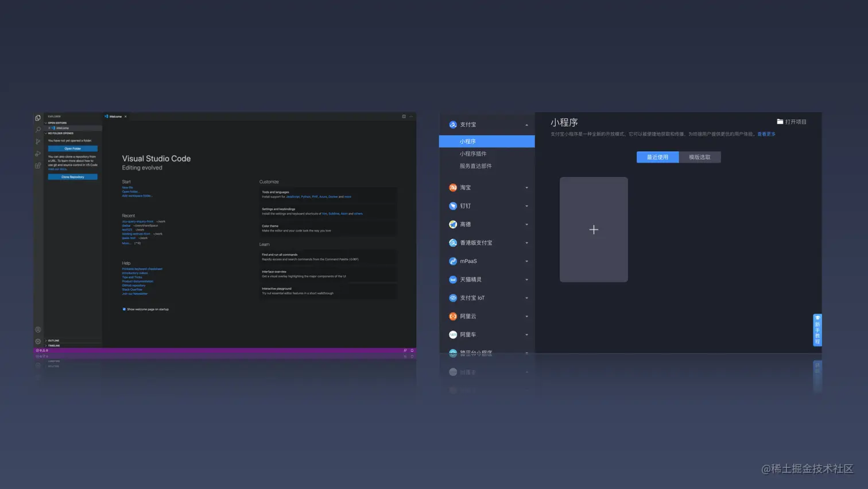The width and height of the screenshot is (868, 489).
Task: Click the errors and warnings status indicator
Action: pos(42,351)
